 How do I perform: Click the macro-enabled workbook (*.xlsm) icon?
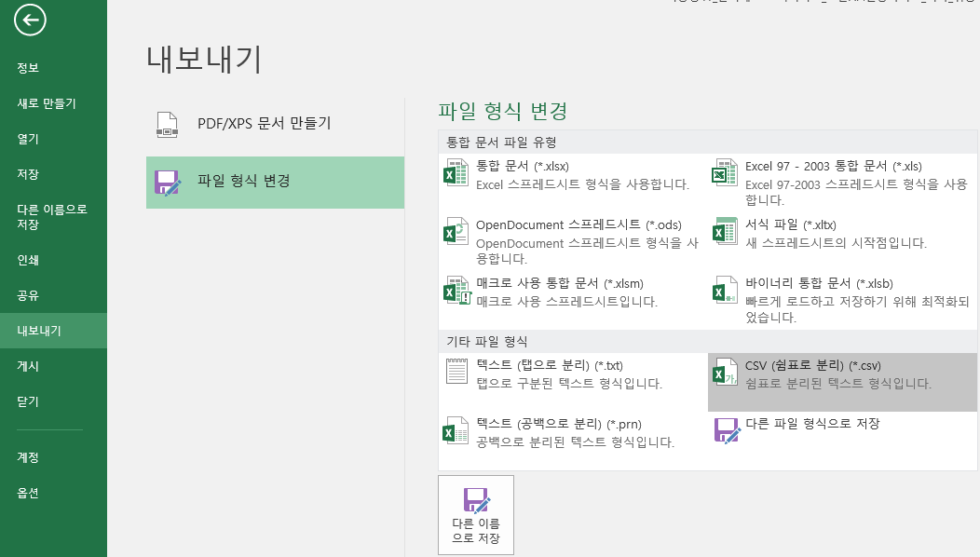456,291
